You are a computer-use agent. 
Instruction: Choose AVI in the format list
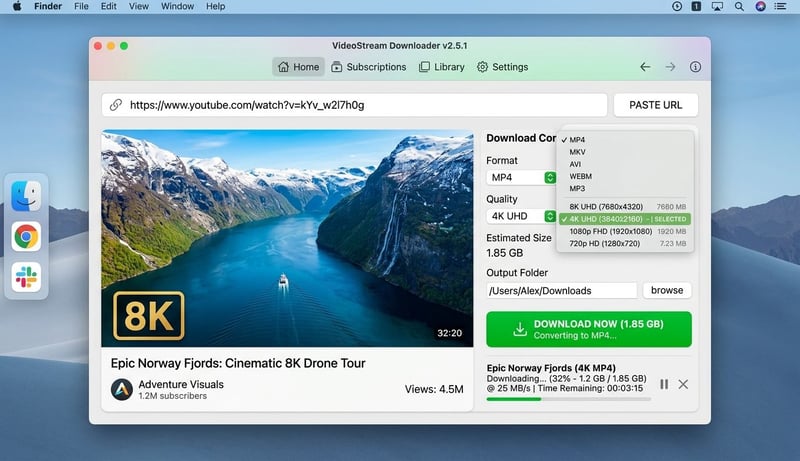(625, 164)
